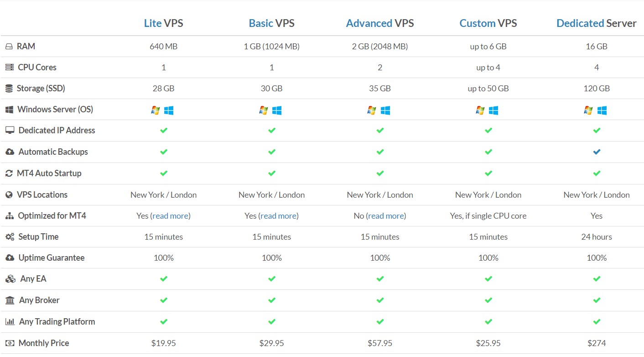Click the VPS Locations globe icon

9,195
